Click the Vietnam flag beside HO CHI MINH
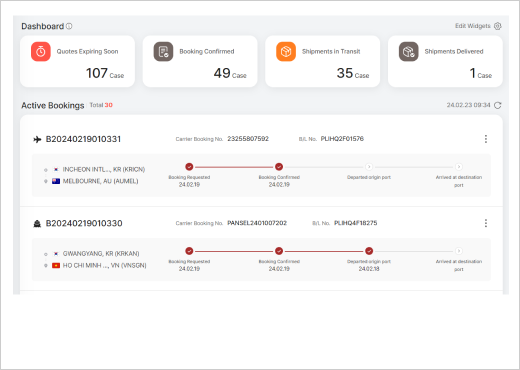The width and height of the screenshot is (520, 370). coord(56,265)
